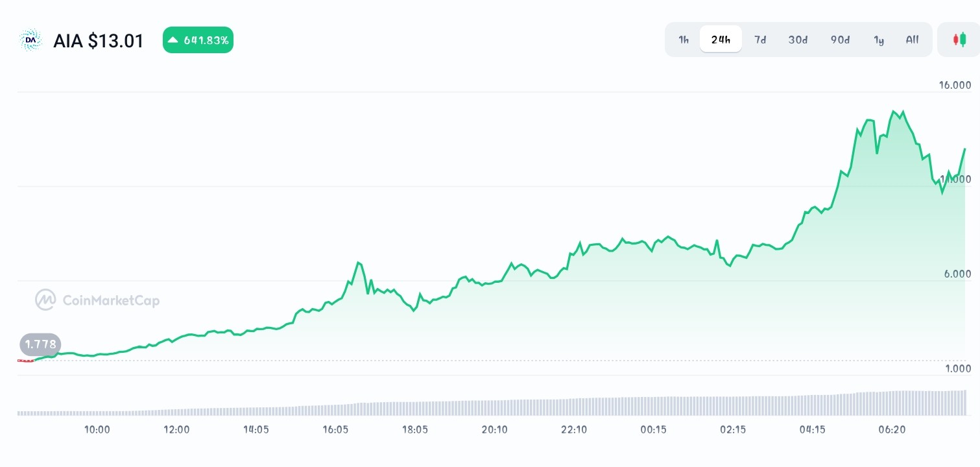The image size is (980, 467).
Task: Click the 02:15 time axis label
Action: tap(733, 429)
